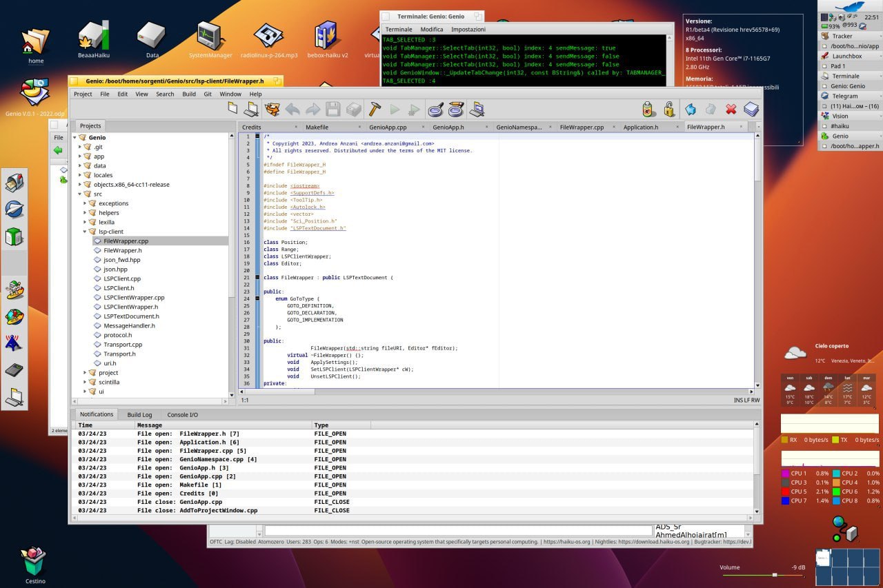The height and width of the screenshot is (588, 883).
Task: Click the hammer Build icon in toolbar
Action: [375, 109]
